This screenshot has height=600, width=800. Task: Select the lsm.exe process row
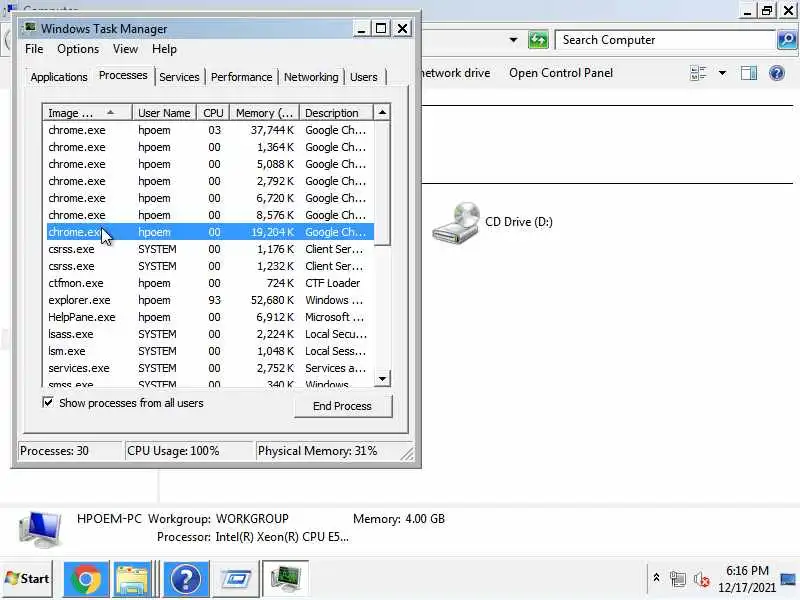click(210, 351)
